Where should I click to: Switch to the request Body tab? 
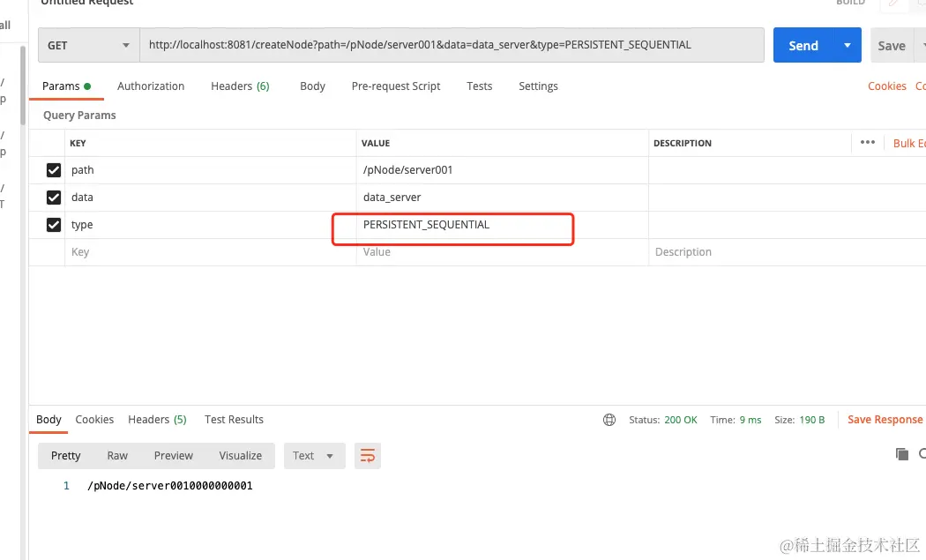pos(312,86)
